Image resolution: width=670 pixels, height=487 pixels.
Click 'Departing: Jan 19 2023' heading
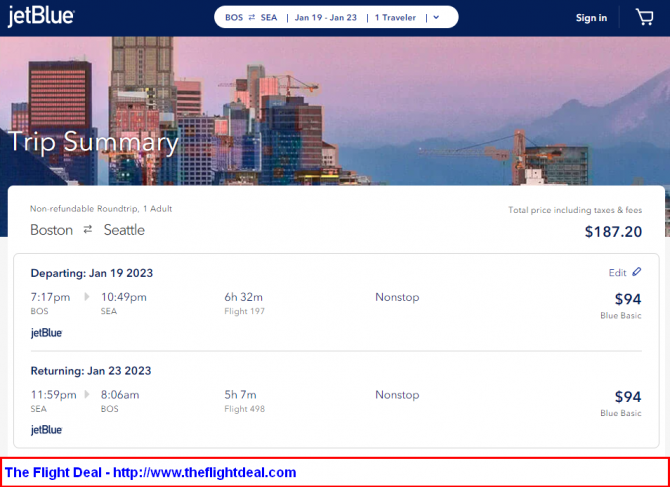92,273
